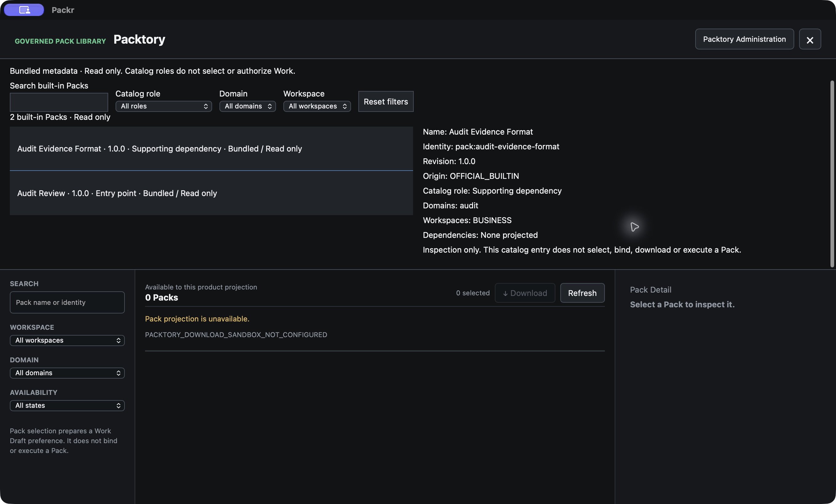Open Packtory Administration
Viewport: 836px width, 504px height.
(744, 39)
